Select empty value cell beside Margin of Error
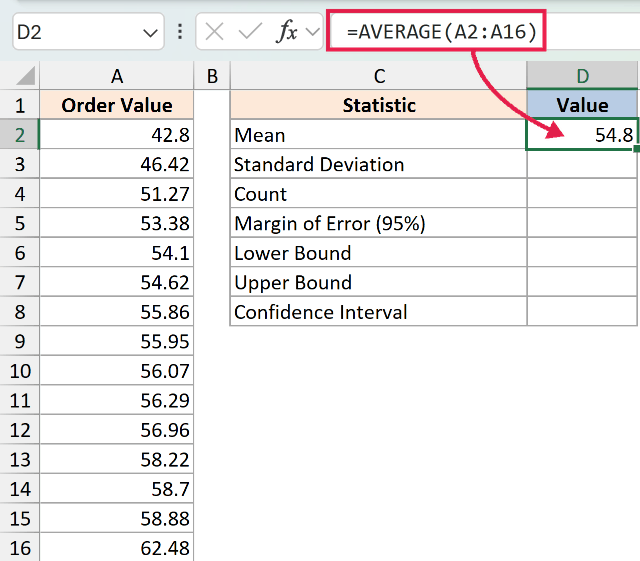The height and width of the screenshot is (561, 640). point(582,223)
